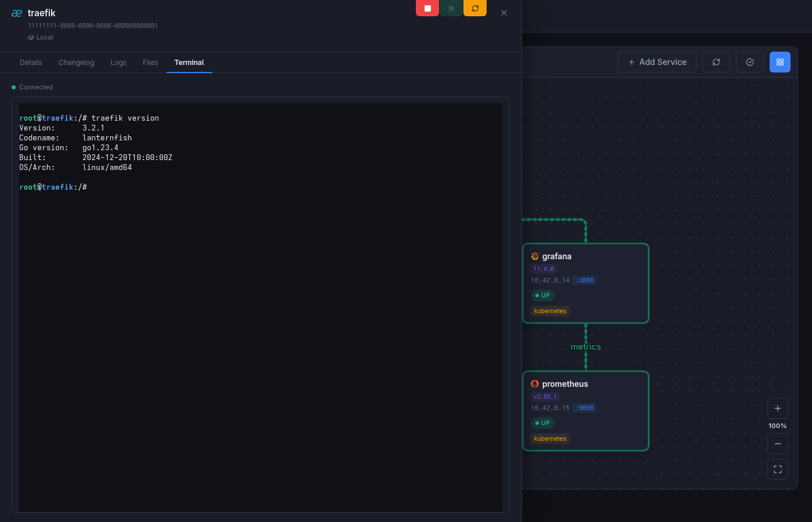Click the prometheus UP status badge

click(x=542, y=423)
